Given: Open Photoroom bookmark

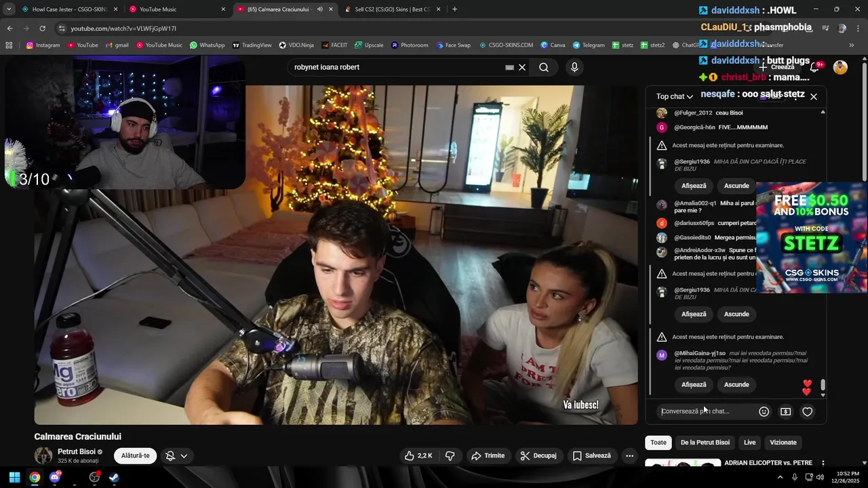Looking at the screenshot, I should 410,45.
